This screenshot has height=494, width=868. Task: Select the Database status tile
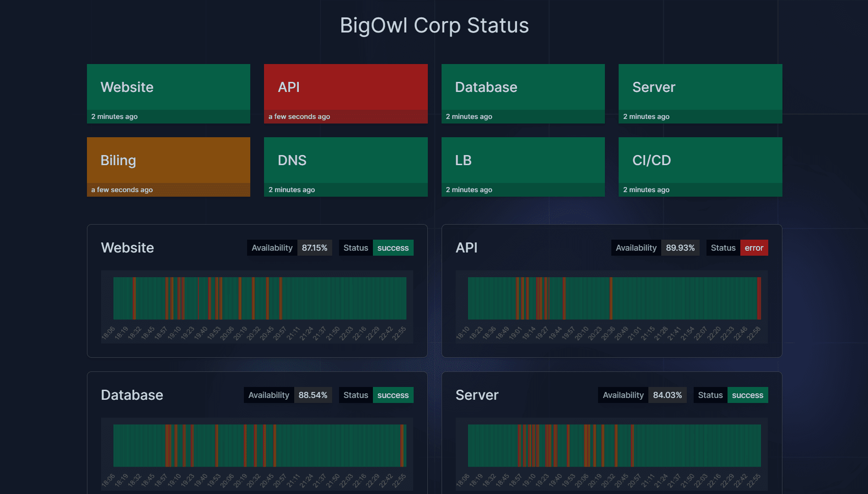point(523,93)
